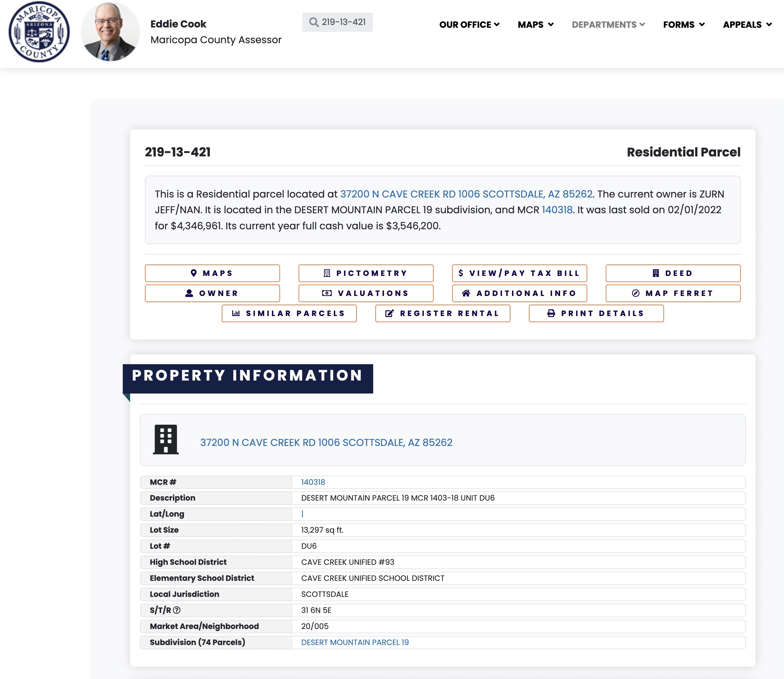Click the document icon on DEED button
784x679 pixels.
pos(656,273)
